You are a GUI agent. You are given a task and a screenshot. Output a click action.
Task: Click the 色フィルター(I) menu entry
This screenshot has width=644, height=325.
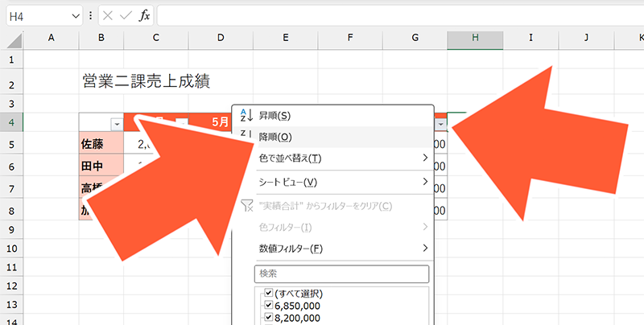pos(332,227)
